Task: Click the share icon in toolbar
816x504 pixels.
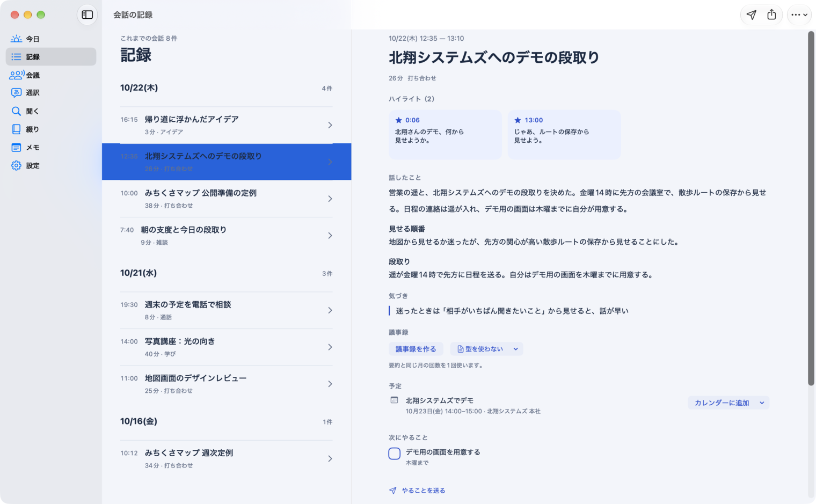Action: click(x=771, y=15)
